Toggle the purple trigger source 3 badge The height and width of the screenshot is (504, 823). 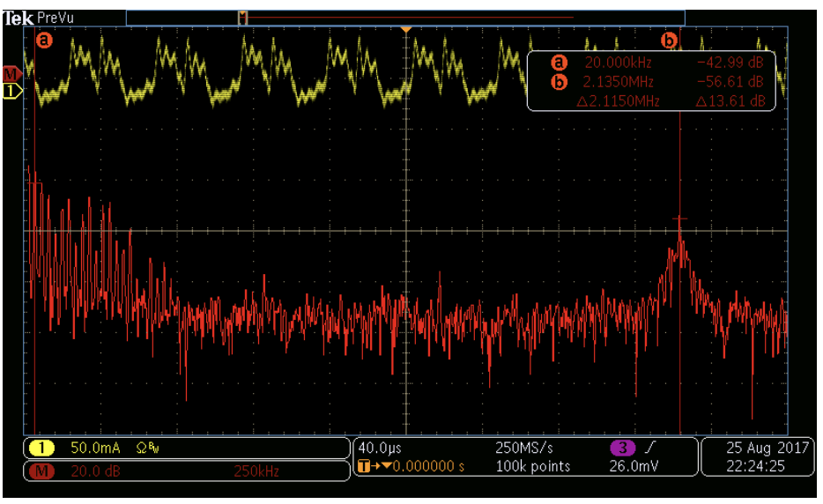621,448
